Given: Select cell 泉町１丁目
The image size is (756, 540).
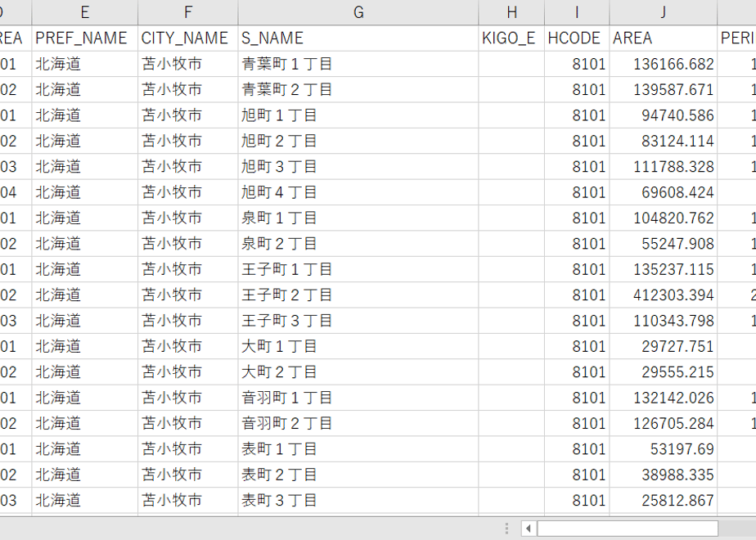Looking at the screenshot, I should coord(358,218).
